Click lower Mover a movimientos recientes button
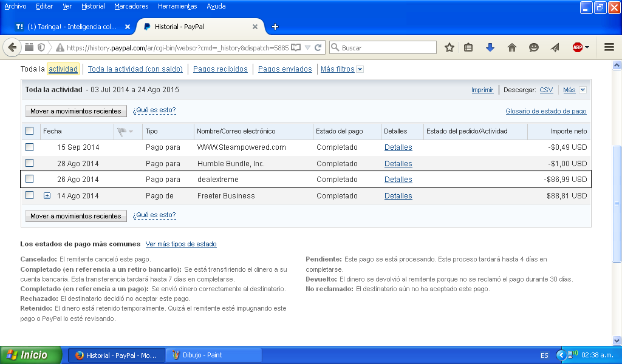The width and height of the screenshot is (622, 364). [76, 216]
